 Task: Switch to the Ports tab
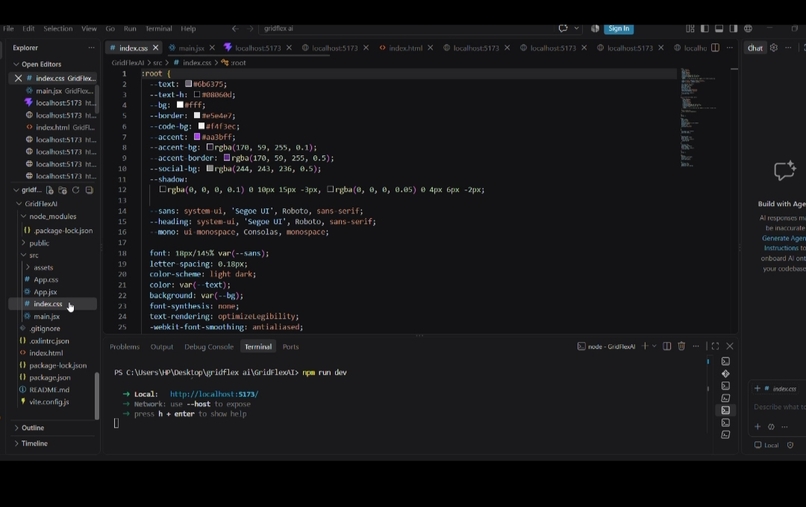(x=290, y=347)
